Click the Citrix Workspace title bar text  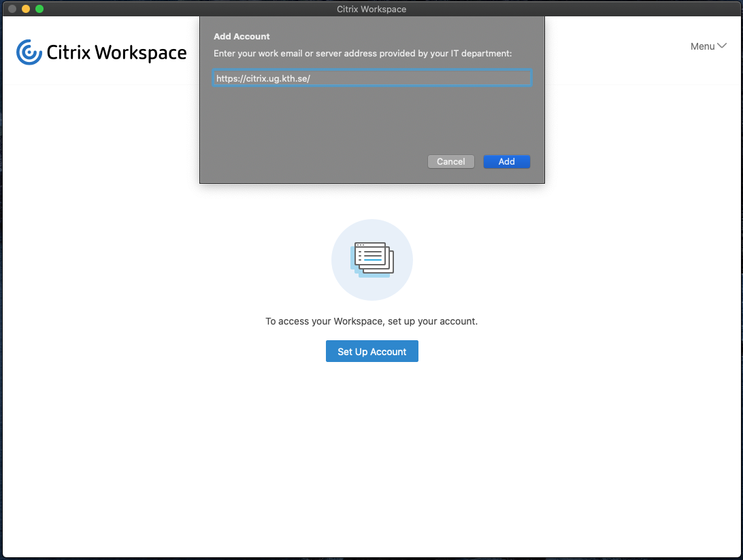[371, 9]
